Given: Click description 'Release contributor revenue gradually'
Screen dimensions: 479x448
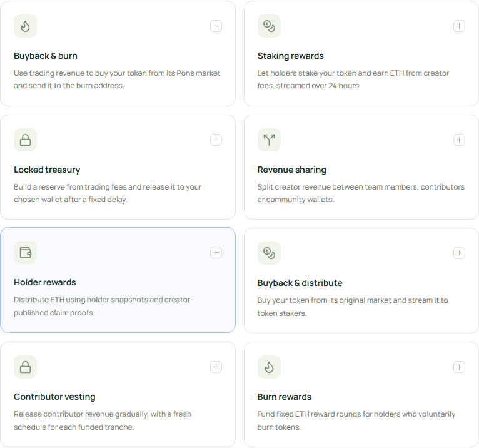Looking at the screenshot, I should point(103,420).
